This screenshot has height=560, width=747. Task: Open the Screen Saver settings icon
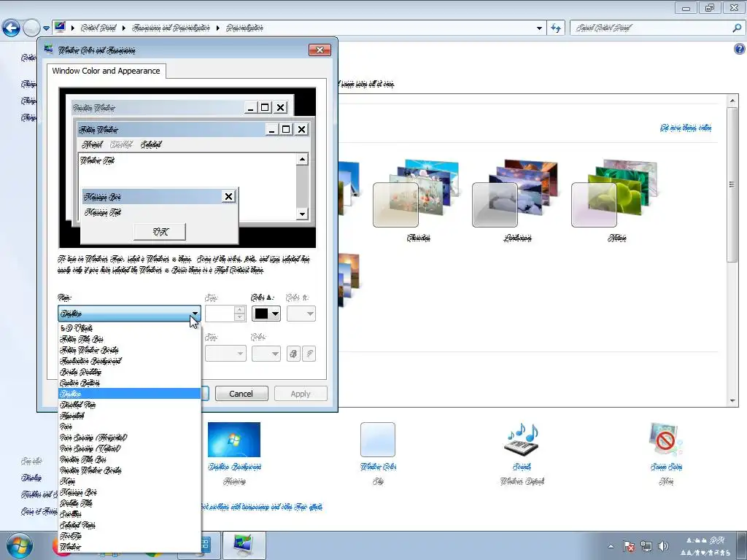666,440
